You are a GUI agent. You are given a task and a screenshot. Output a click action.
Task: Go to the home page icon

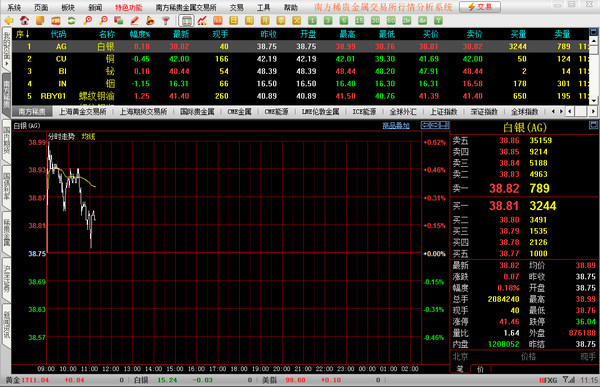[x=24, y=21]
